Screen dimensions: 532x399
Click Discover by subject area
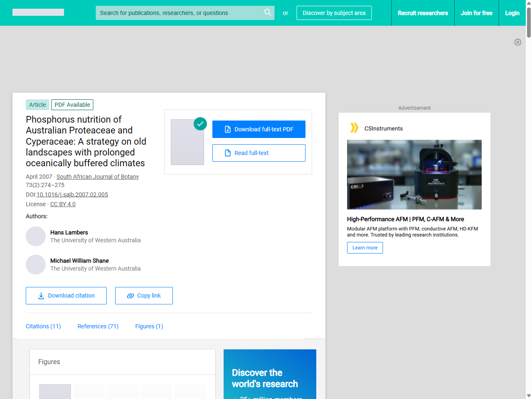pos(334,13)
